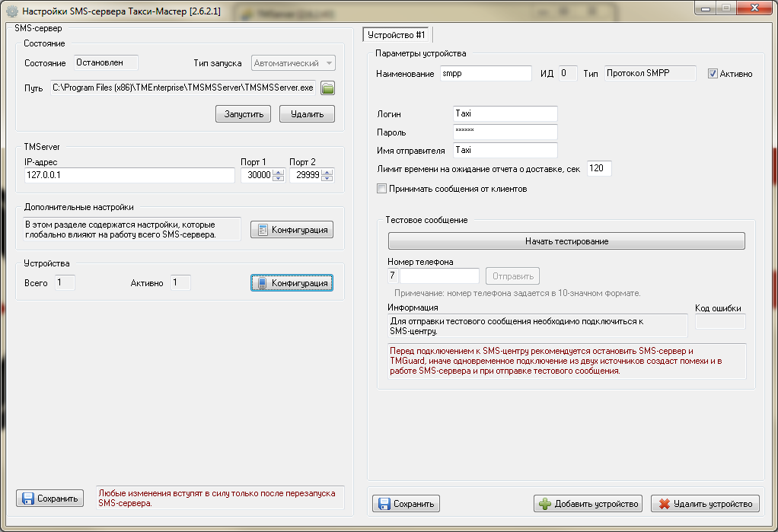This screenshot has height=532, width=778.
Task: Click the Наименование field containing smpp
Action: point(486,74)
